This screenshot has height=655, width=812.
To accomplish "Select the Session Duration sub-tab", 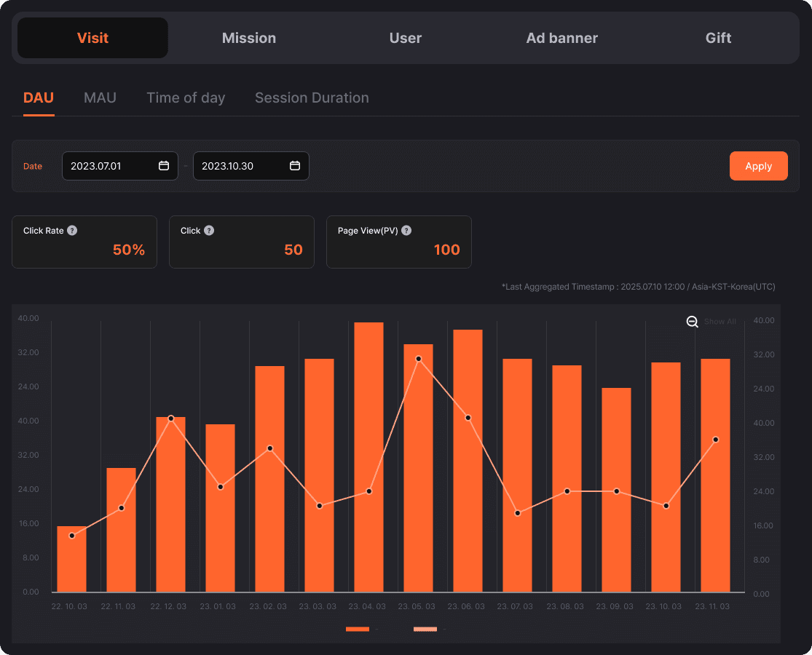I will coord(312,98).
